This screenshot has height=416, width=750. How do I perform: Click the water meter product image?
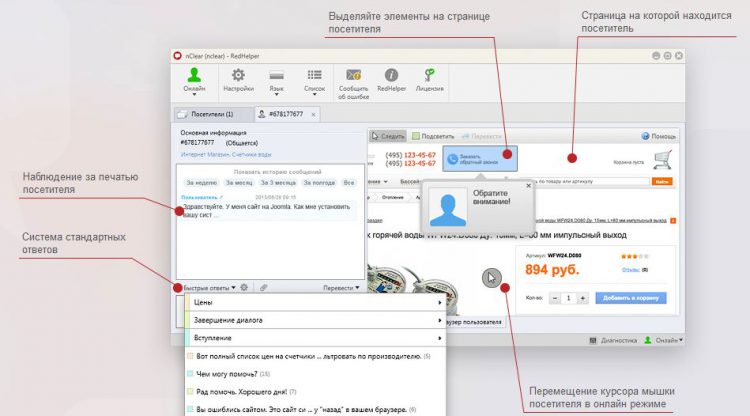coord(411,288)
